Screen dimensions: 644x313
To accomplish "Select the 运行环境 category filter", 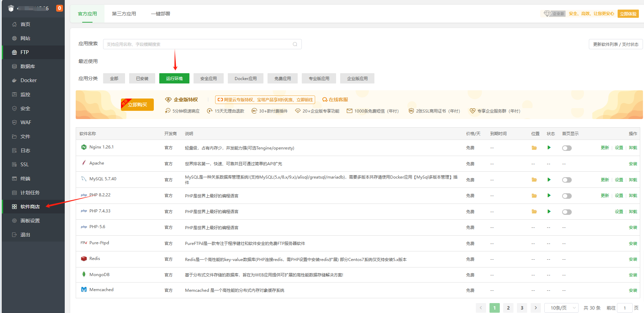I will pyautogui.click(x=174, y=78).
